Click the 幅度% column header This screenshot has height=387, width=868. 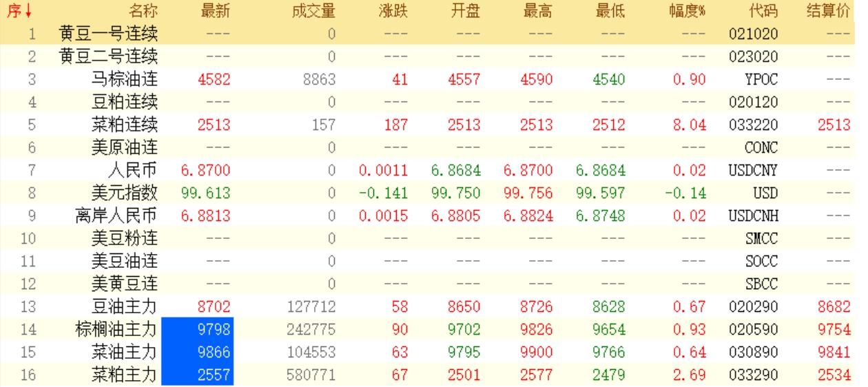tap(687, 12)
